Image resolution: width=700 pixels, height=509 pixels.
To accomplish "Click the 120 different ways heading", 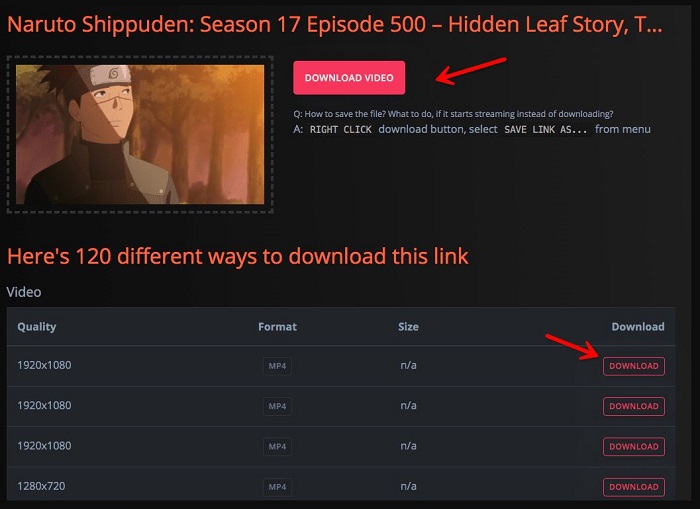I will pyautogui.click(x=238, y=256).
